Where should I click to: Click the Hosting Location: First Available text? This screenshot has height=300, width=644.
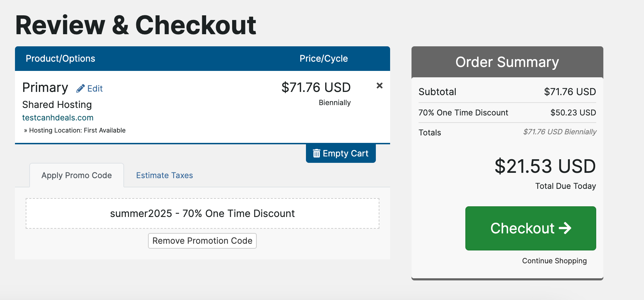(x=77, y=130)
